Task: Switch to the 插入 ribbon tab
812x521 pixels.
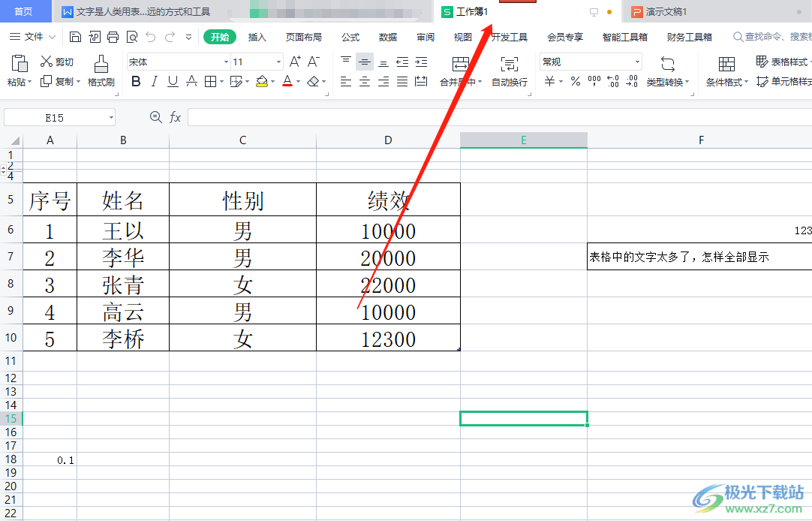Action: tap(257, 37)
